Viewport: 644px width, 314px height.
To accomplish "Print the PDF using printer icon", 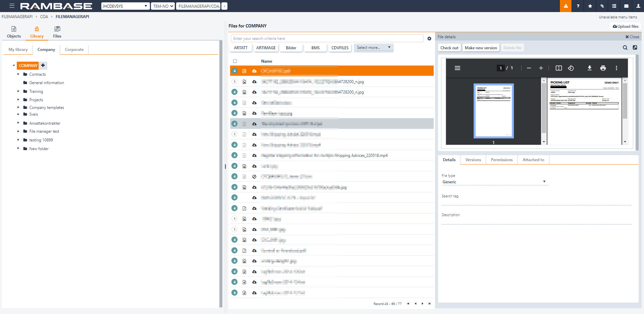I will tap(603, 68).
